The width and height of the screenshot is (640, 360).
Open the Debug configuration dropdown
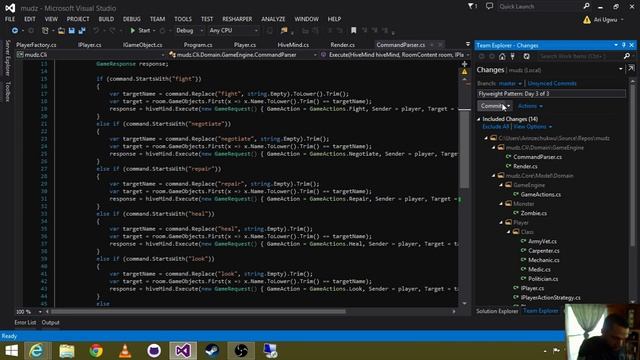coord(189,31)
